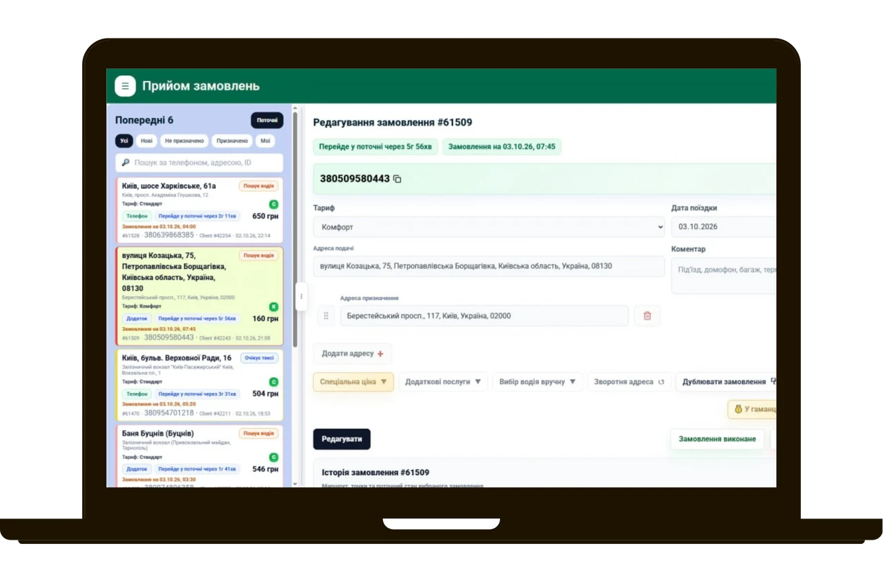
Task: Click the panel splitter handle between list and form
Action: 301,296
